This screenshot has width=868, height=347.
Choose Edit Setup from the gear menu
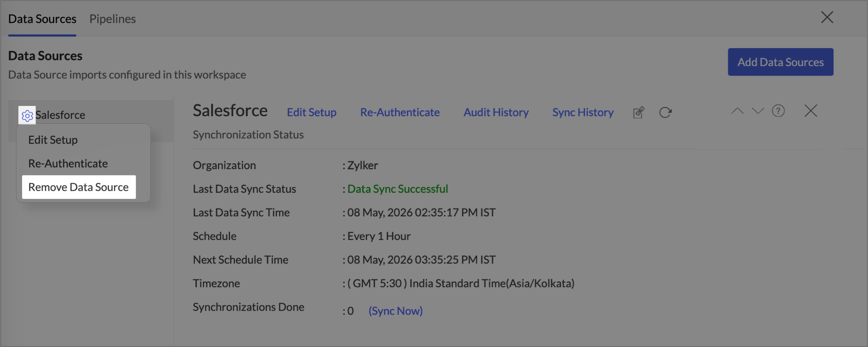[53, 140]
